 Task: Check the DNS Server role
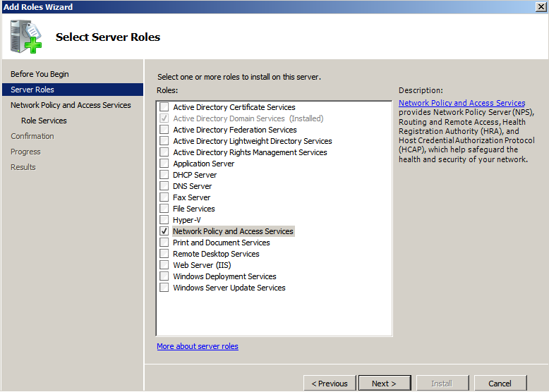(164, 186)
